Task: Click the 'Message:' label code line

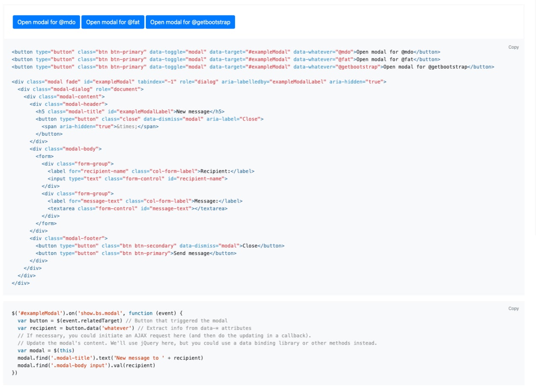Action: click(145, 201)
